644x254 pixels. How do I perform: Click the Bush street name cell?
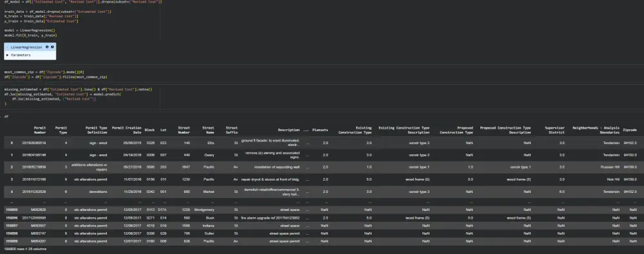[211, 217]
